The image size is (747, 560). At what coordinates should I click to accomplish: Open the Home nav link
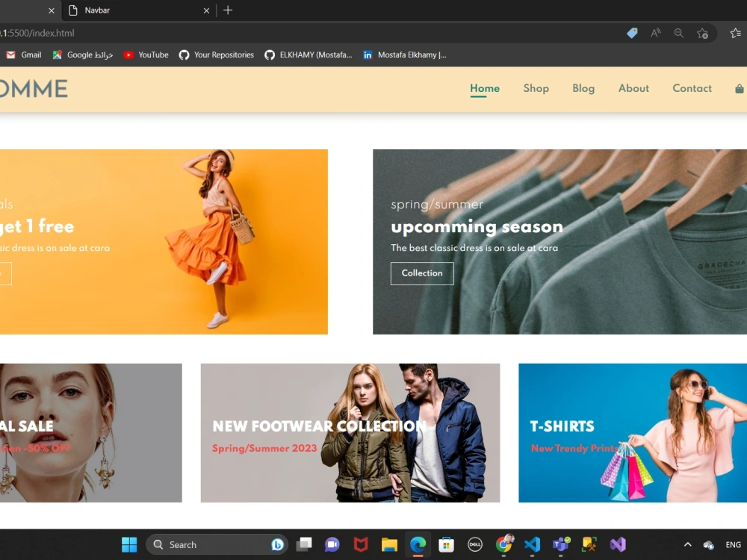coord(485,89)
